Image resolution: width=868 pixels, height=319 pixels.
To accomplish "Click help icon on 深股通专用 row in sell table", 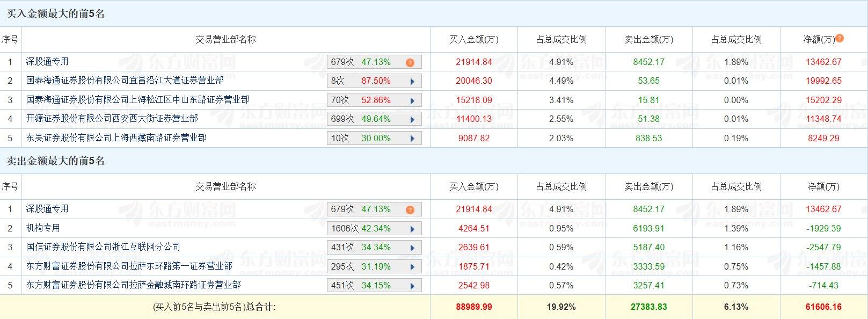I will click(410, 209).
